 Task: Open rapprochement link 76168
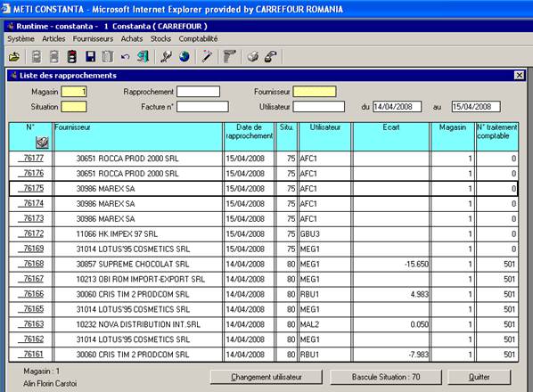click(x=32, y=264)
